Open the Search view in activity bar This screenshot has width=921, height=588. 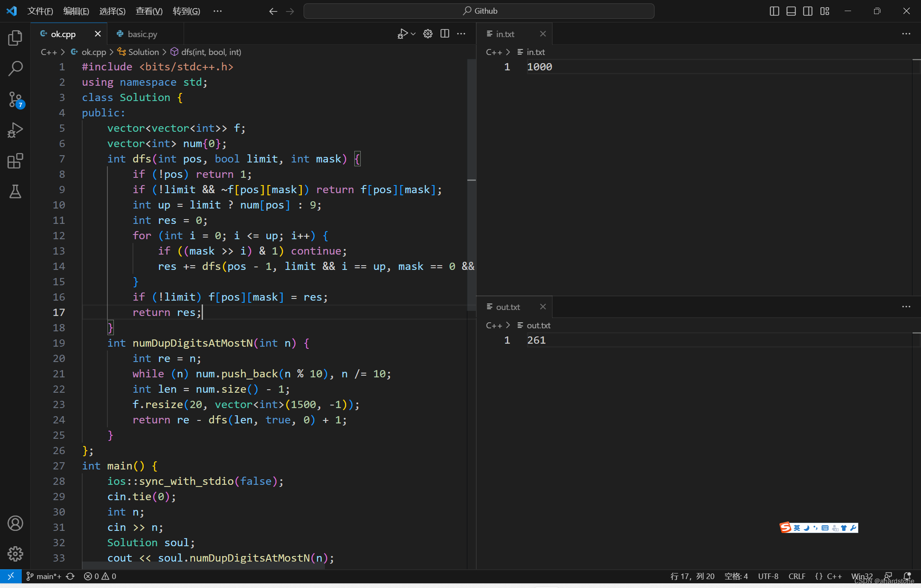point(15,68)
